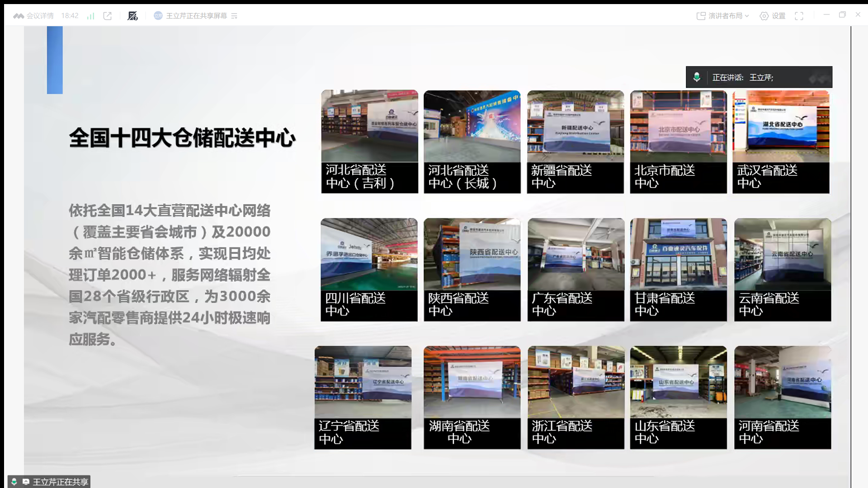Click the presenter avatar next to 王立芹正在共享屏幕
The image size is (868, 488).
click(158, 16)
